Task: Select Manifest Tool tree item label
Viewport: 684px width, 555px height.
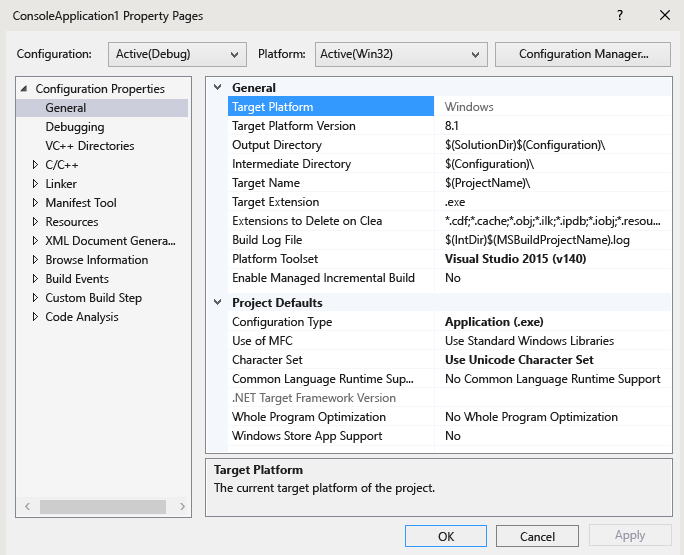Action: point(81,203)
